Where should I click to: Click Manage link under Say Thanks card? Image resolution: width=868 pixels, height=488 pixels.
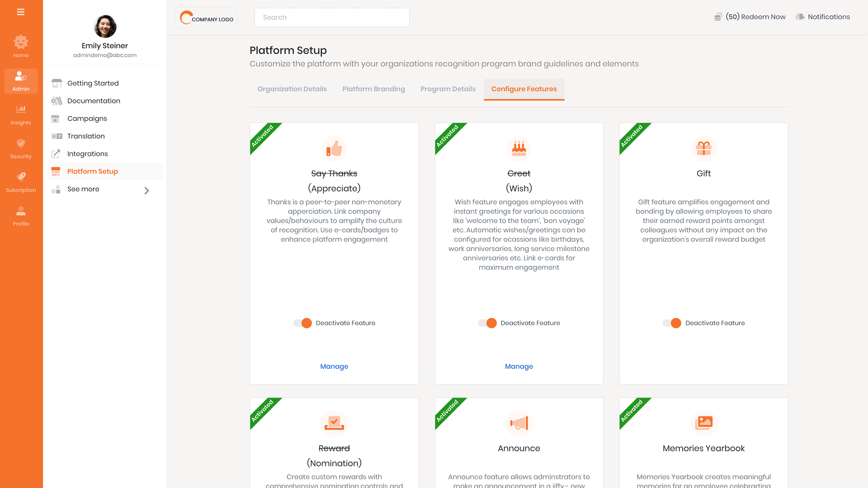click(334, 366)
